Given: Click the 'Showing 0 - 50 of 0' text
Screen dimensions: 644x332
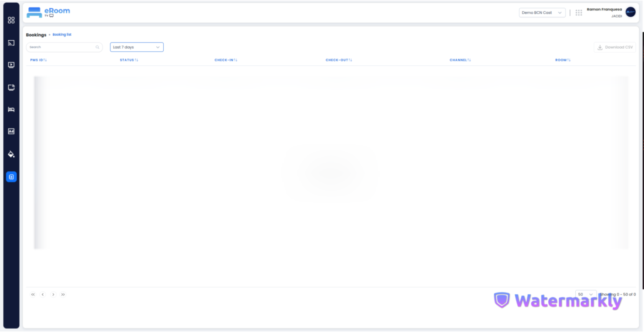Looking at the screenshot, I should click(x=618, y=294).
